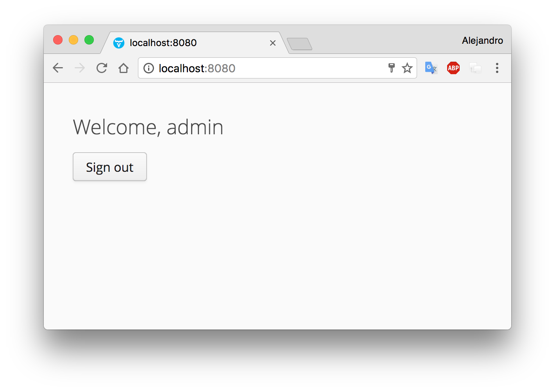View site information icon in address bar
This screenshot has width=555, height=392.
coord(149,68)
